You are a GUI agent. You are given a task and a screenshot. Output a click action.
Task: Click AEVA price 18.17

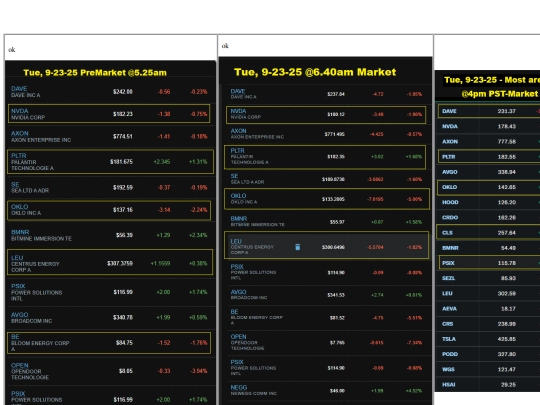coord(508,309)
